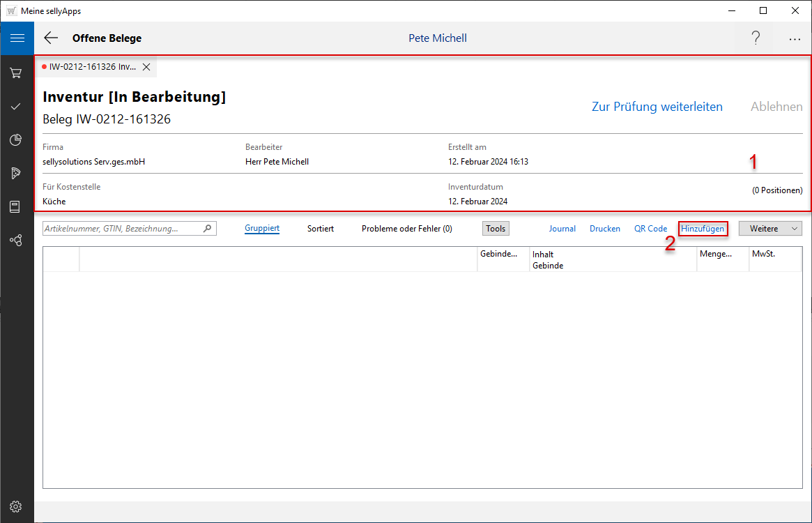Go back with the left arrow
Viewport: 812px width, 523px height.
51,38
